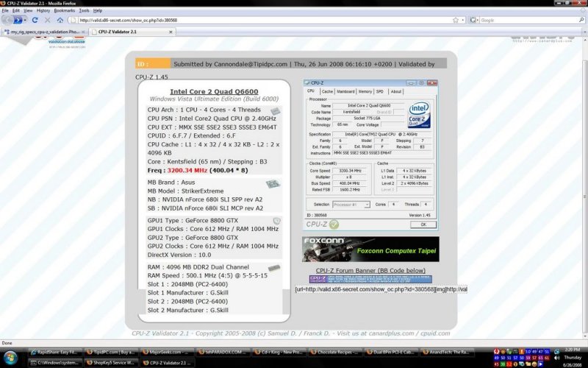Click the Google search engine icon
The width and height of the screenshot is (588, 368).
click(x=473, y=21)
